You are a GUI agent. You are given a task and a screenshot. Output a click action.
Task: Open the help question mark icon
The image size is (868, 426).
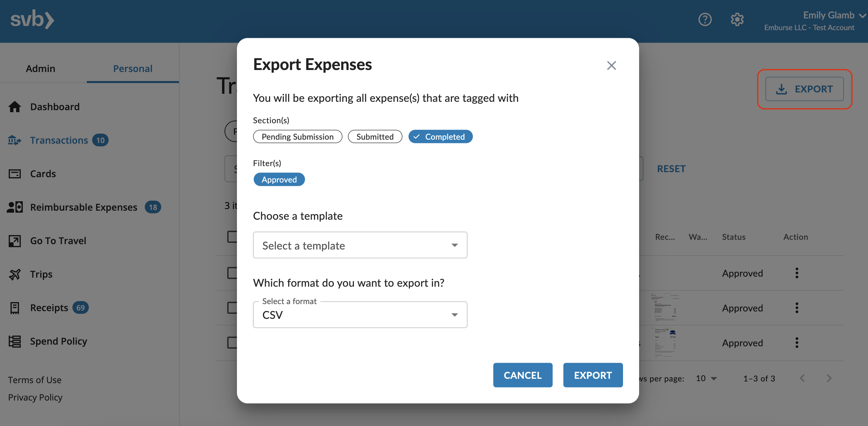coord(704,20)
